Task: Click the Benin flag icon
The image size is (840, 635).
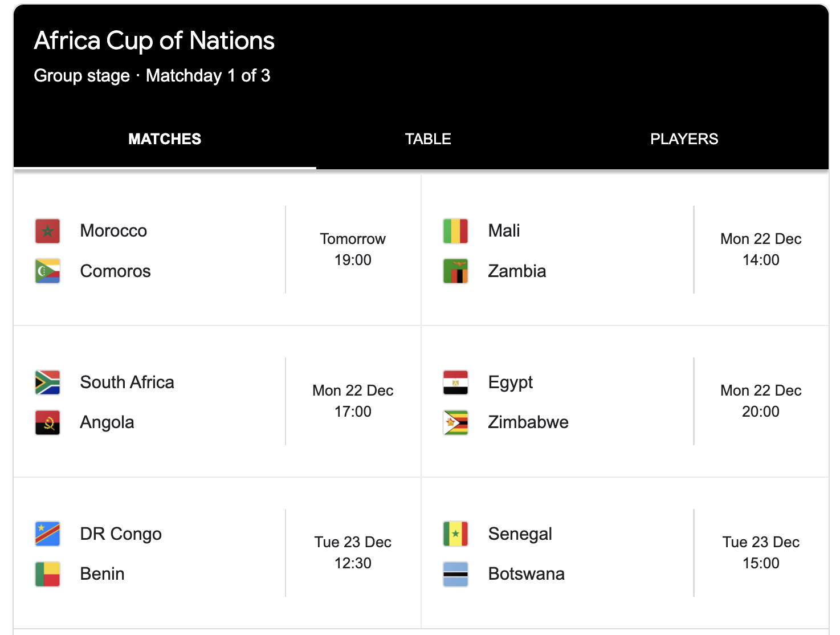Action: (47, 574)
